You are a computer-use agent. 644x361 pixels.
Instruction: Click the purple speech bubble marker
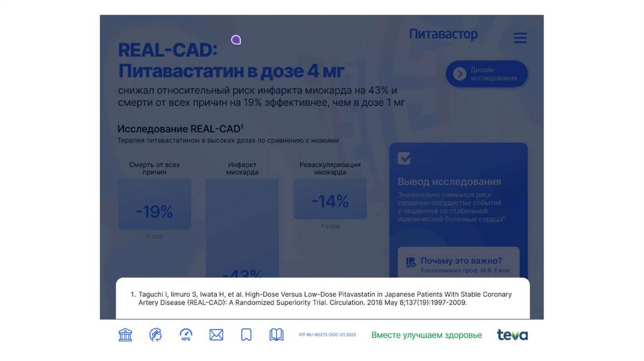coord(236,40)
